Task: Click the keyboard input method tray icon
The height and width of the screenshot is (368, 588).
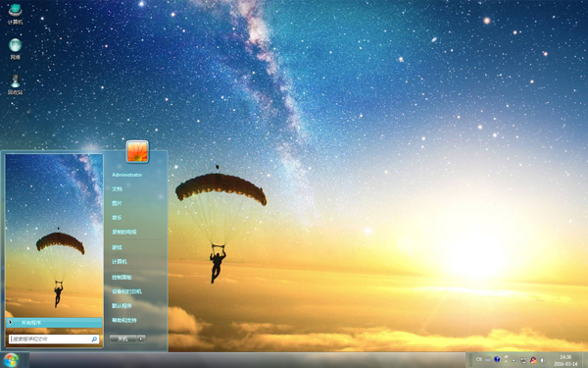Action: tap(488, 360)
